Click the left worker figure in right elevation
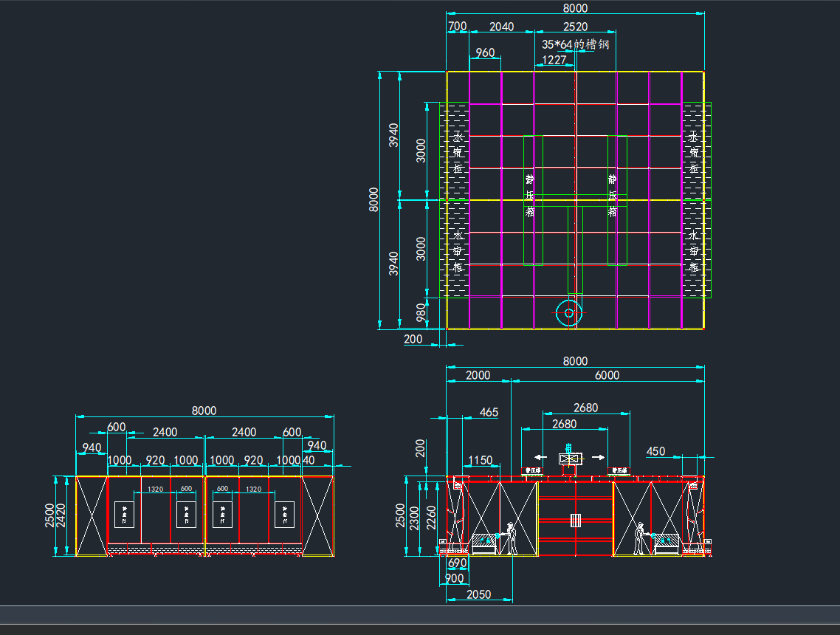Viewport: 840px width, 635px height. coord(511,538)
